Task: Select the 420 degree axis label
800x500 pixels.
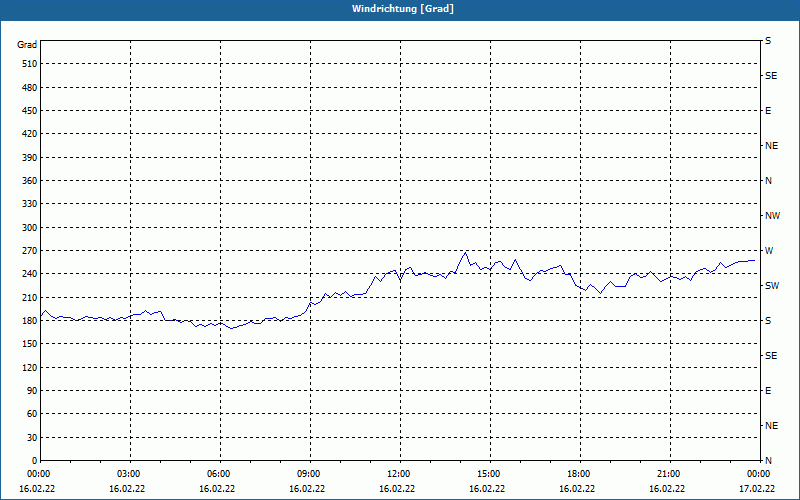Action: 30,134
